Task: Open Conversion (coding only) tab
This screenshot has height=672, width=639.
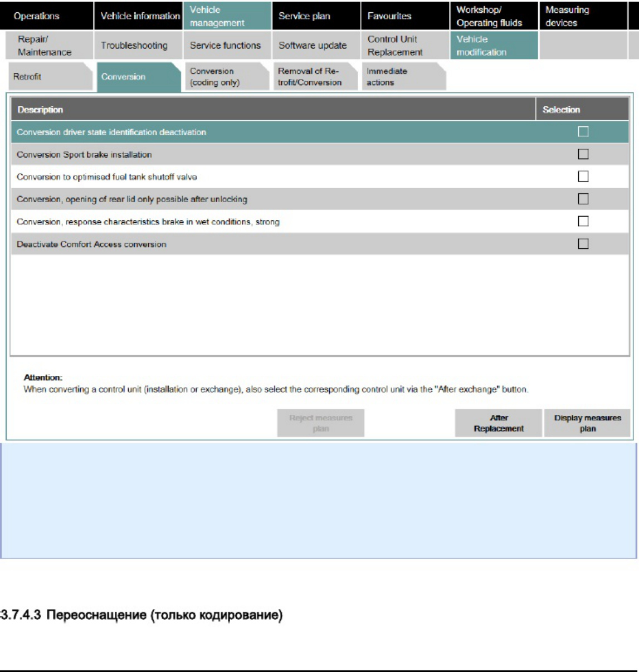Action: coord(227,77)
